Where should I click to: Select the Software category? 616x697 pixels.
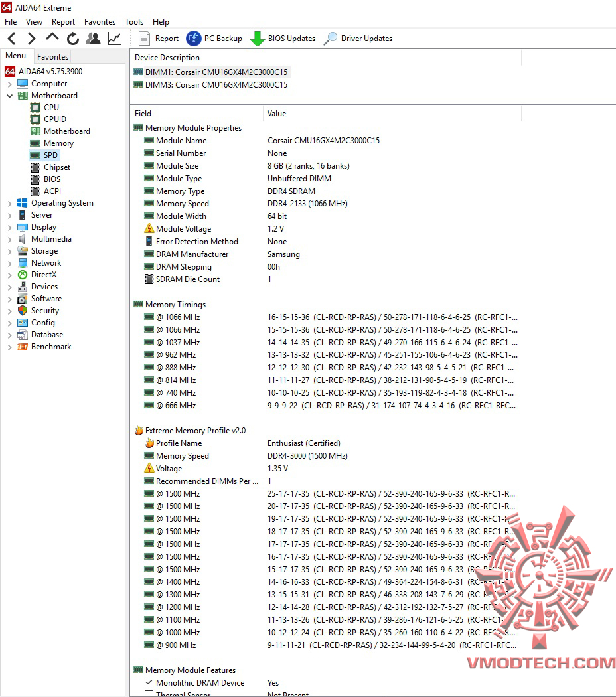[40, 299]
